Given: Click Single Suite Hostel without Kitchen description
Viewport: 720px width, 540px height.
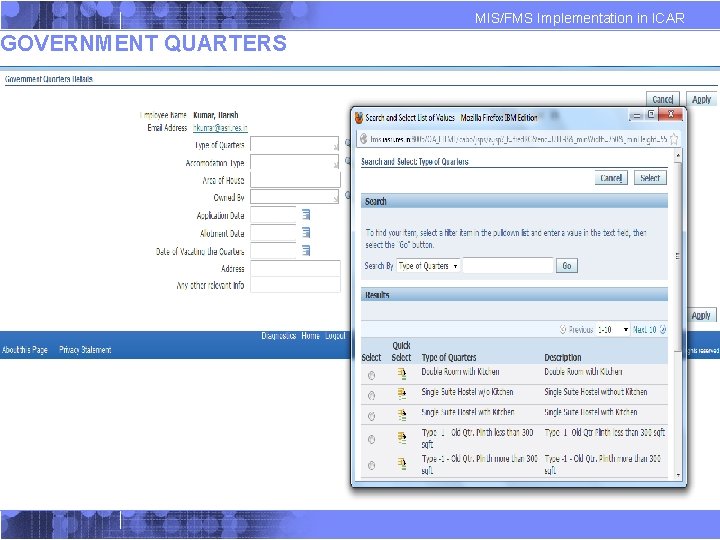Looking at the screenshot, I should coord(596,392).
